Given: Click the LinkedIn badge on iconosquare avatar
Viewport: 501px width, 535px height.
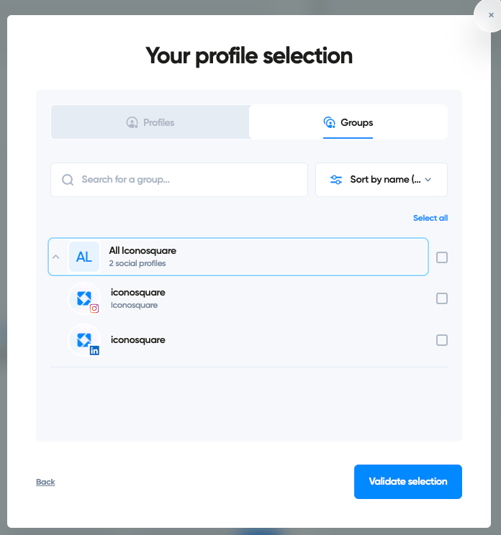Looking at the screenshot, I should 95,350.
